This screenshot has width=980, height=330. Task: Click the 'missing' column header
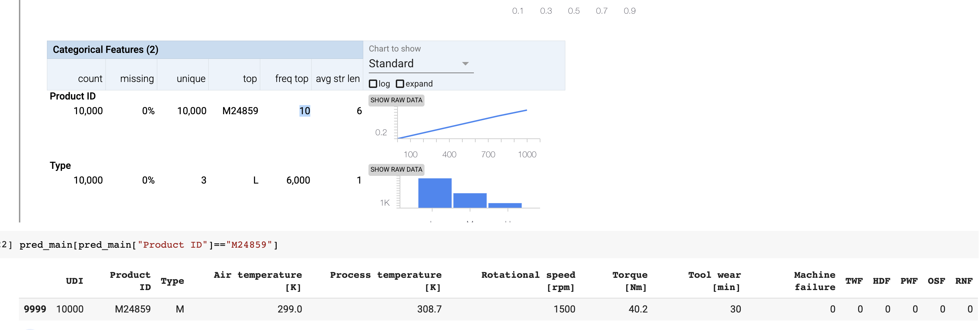(x=137, y=78)
